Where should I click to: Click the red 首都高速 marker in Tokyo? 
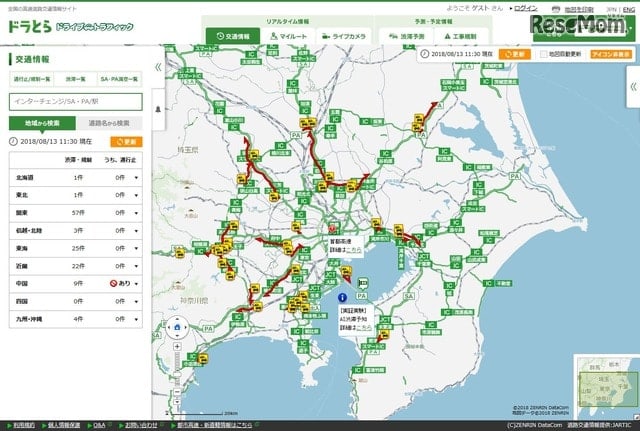[x=333, y=229]
